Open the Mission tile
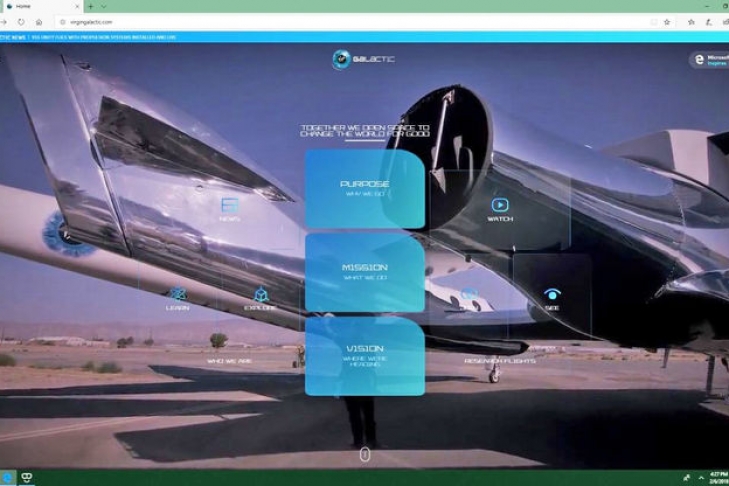Viewport: 729px width, 486px height. pyautogui.click(x=364, y=271)
